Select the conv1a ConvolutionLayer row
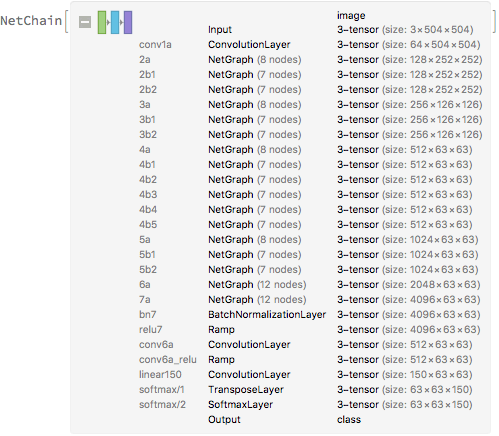 click(310, 45)
